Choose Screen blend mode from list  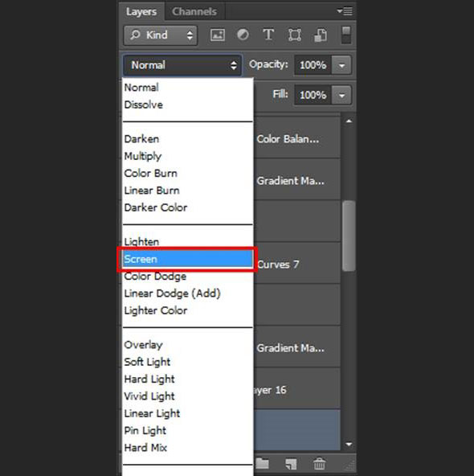click(187, 259)
